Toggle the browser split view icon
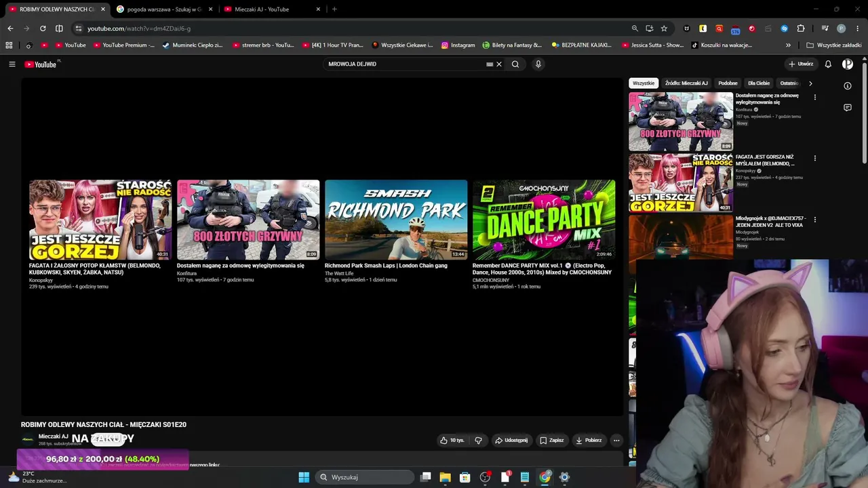 point(59,28)
